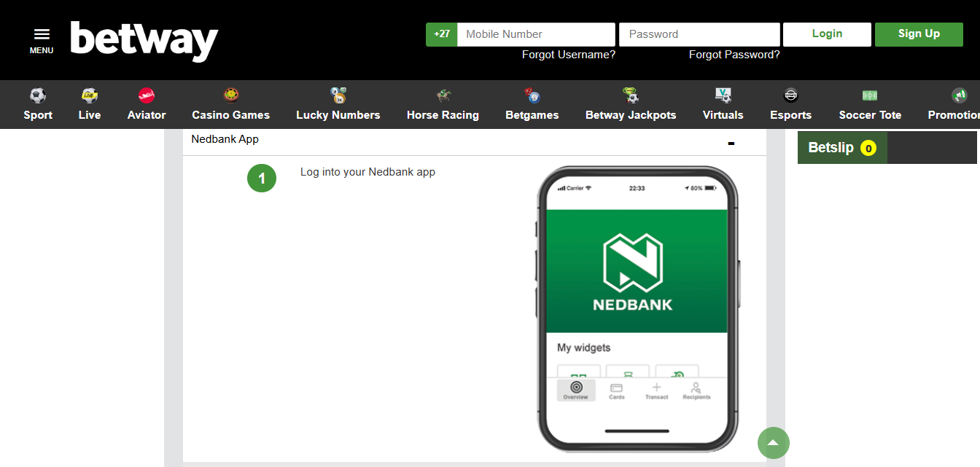Open Casino Games icon

tap(230, 94)
